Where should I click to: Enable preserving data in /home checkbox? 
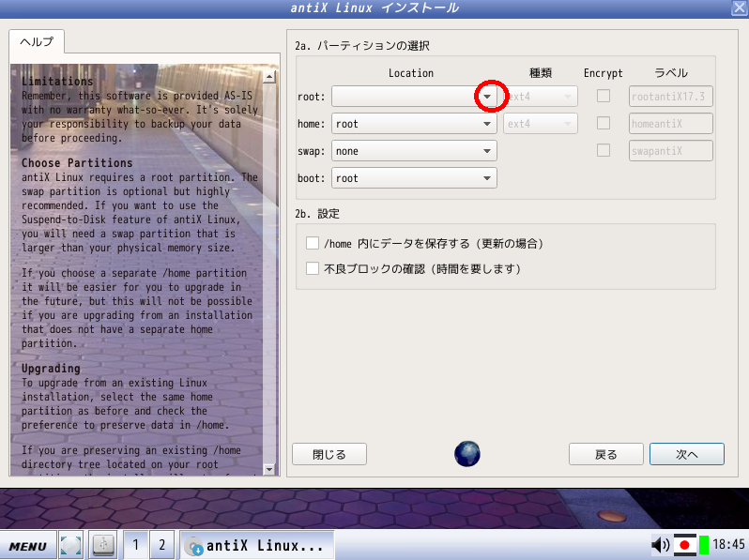tap(313, 243)
